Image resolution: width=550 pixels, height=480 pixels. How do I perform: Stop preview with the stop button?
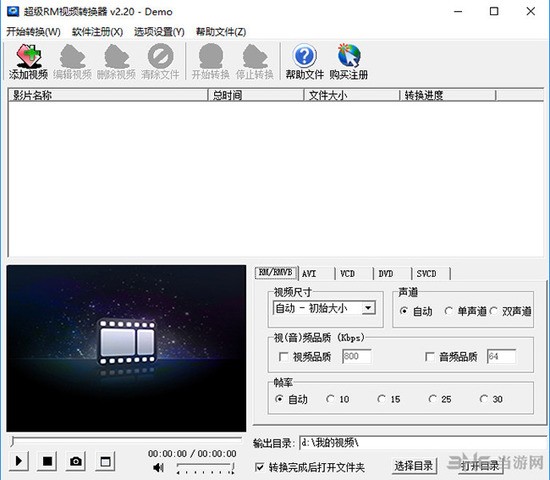pos(47,461)
